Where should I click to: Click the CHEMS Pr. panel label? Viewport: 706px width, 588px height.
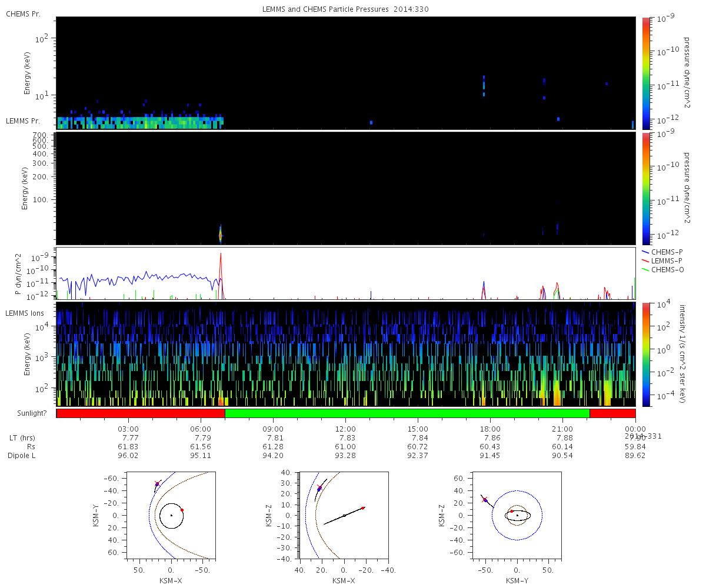point(23,14)
